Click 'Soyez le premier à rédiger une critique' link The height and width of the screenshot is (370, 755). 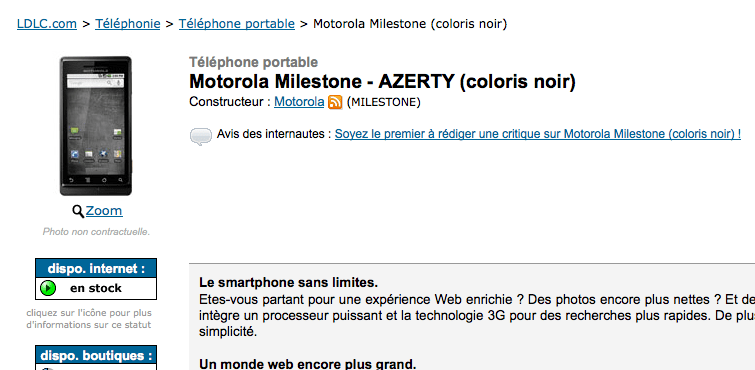538,134
